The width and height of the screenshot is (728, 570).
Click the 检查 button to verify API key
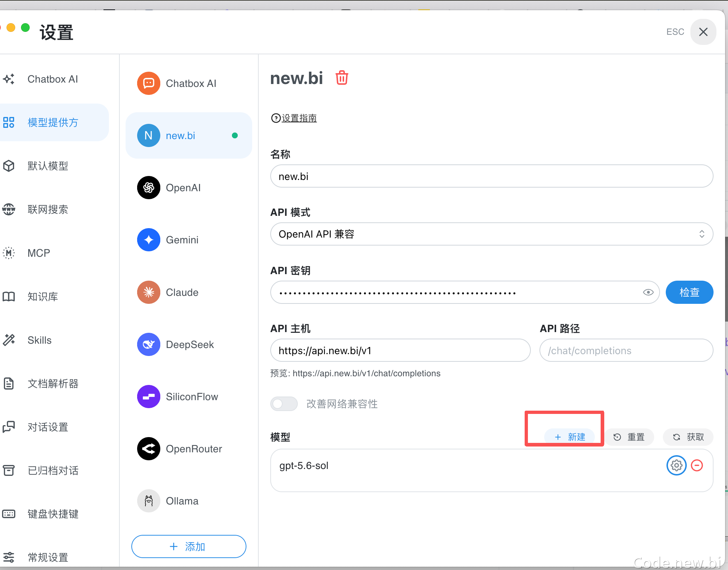tap(689, 292)
